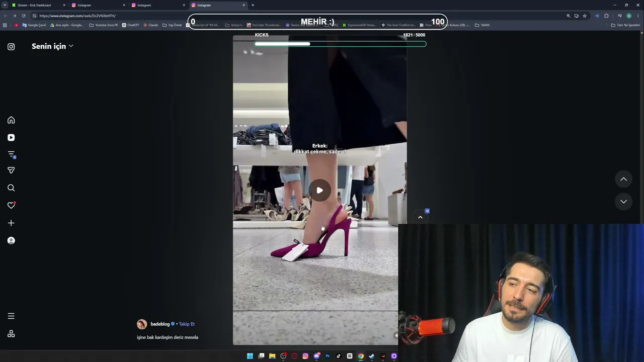Switch to the second Instagram browser tab
This screenshot has height=362, width=644.
[x=157, y=5]
